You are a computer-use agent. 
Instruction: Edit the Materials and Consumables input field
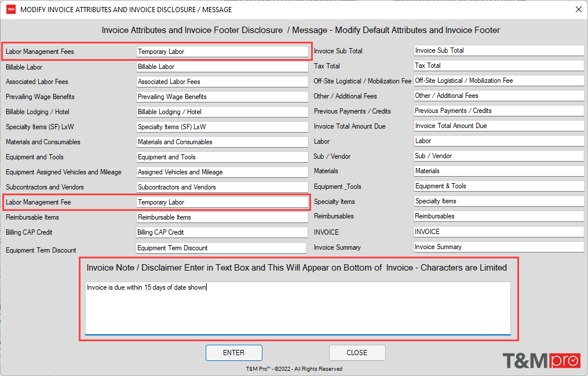222,142
